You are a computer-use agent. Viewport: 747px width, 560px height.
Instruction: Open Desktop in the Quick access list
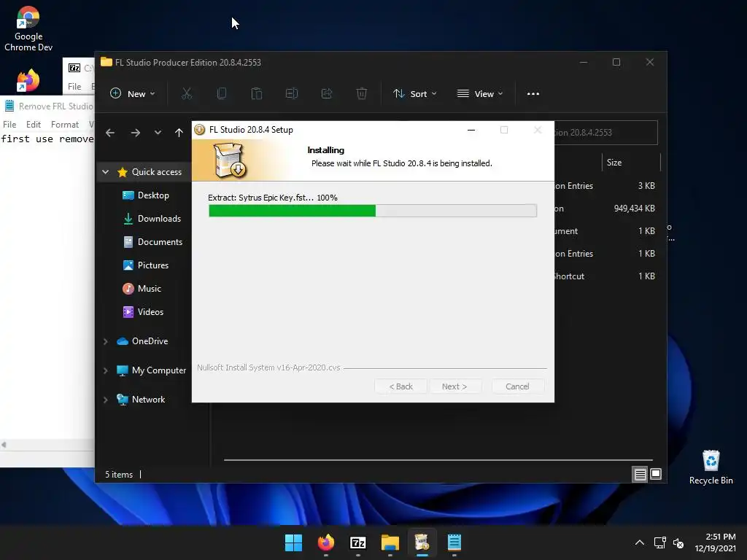[146, 195]
